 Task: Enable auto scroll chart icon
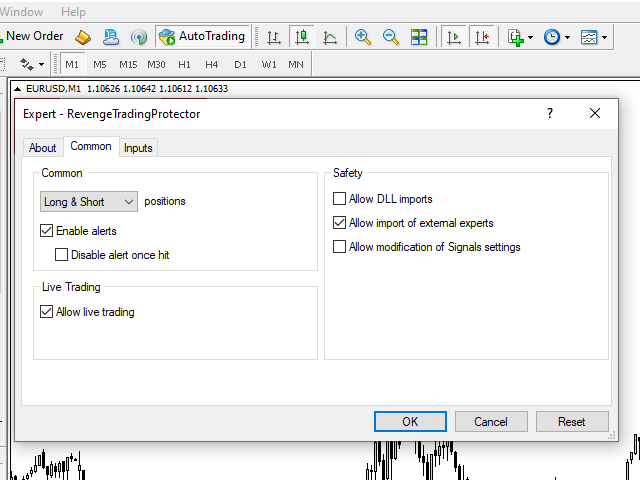click(x=453, y=37)
